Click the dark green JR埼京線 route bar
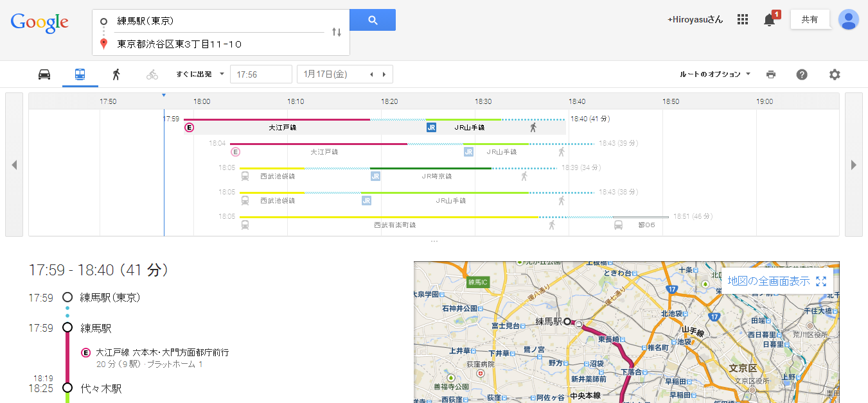Viewport: 868px width, 403px height. pyautogui.click(x=430, y=168)
